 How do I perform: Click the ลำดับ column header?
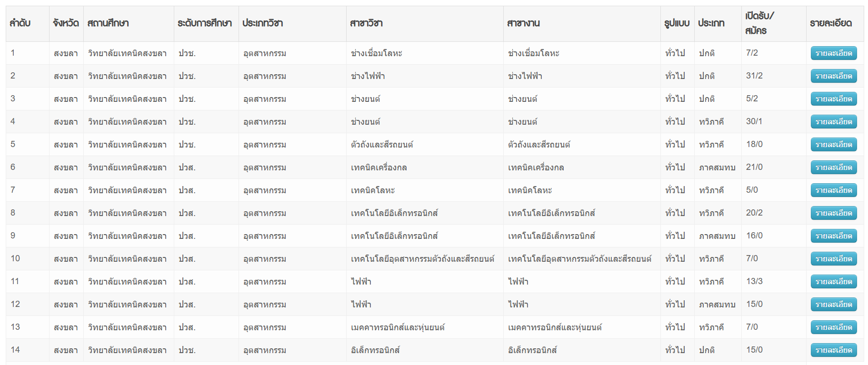(x=20, y=23)
